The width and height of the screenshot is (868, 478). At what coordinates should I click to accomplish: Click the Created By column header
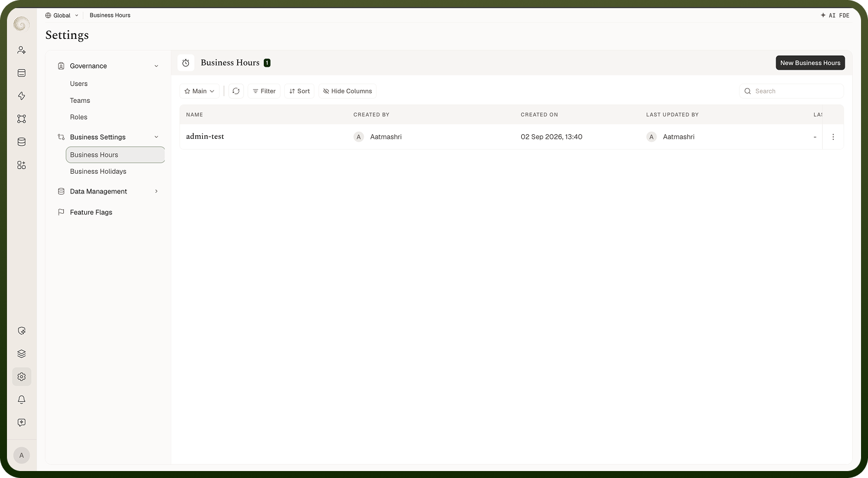pyautogui.click(x=371, y=115)
